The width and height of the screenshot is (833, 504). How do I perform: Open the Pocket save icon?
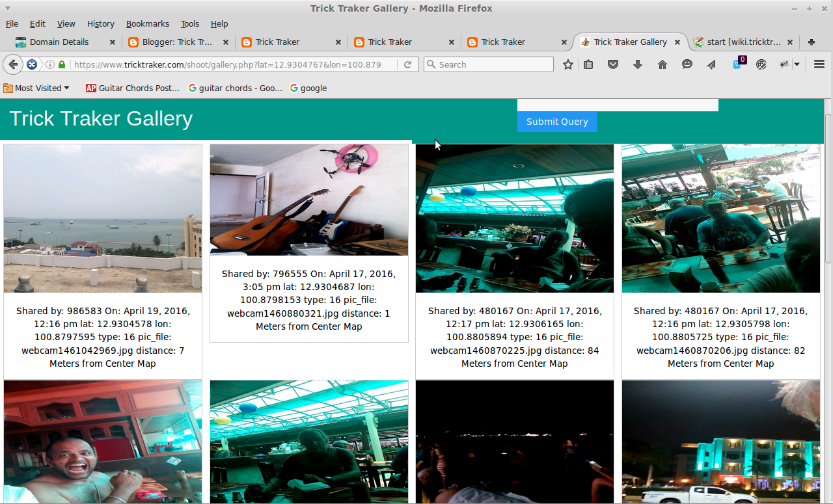612,64
